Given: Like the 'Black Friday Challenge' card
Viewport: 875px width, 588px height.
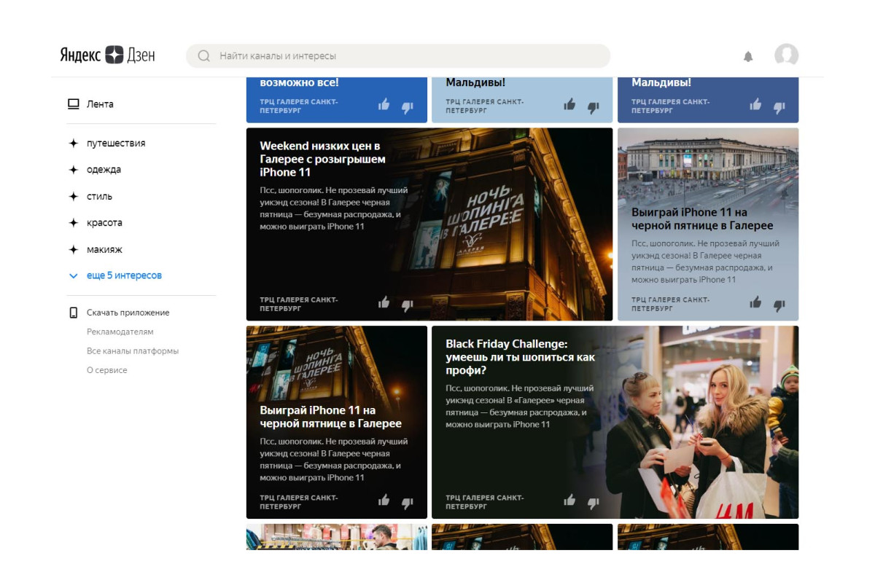Looking at the screenshot, I should tap(569, 501).
